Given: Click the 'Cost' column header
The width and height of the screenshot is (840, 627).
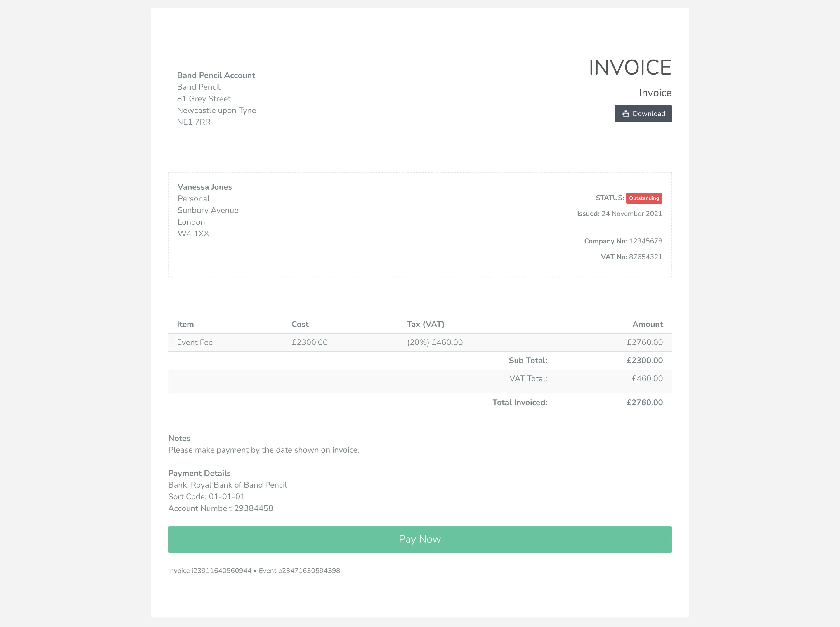Looking at the screenshot, I should tap(300, 324).
